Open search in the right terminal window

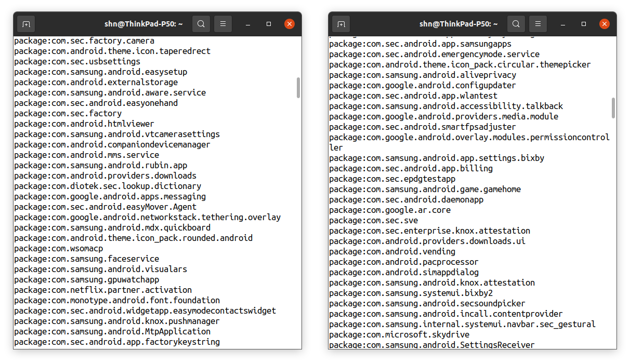tap(516, 24)
